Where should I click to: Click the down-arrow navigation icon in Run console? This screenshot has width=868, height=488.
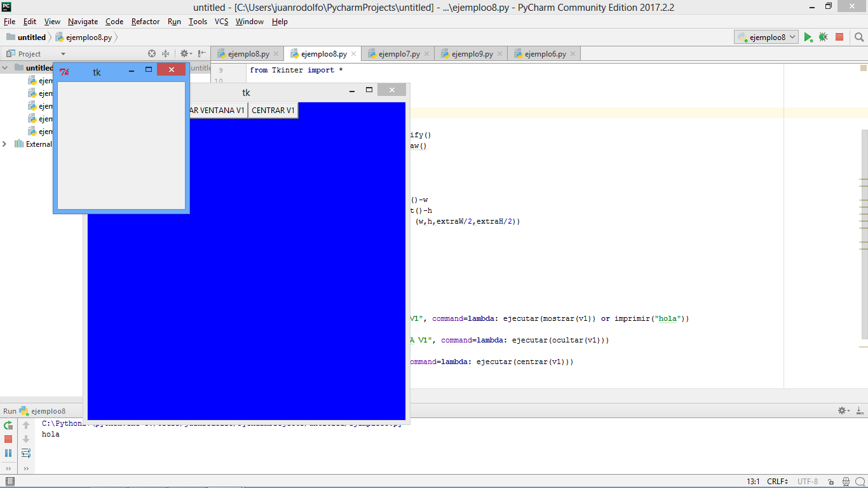click(25, 438)
